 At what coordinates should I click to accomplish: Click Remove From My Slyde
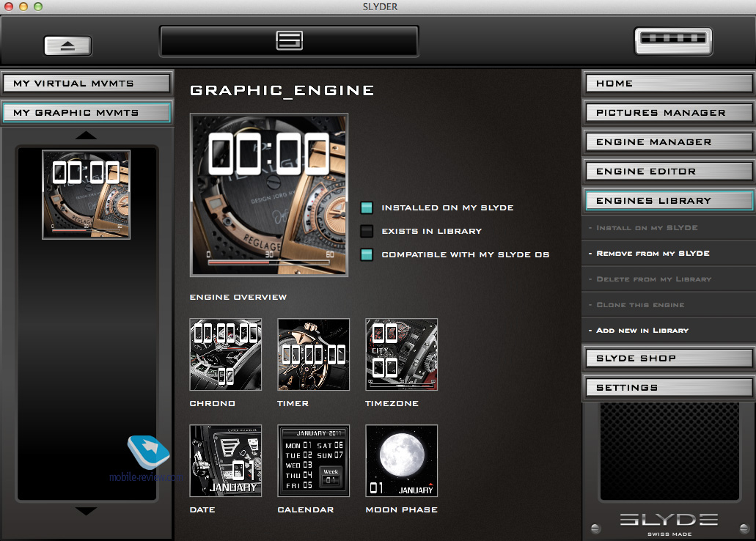[x=669, y=253]
